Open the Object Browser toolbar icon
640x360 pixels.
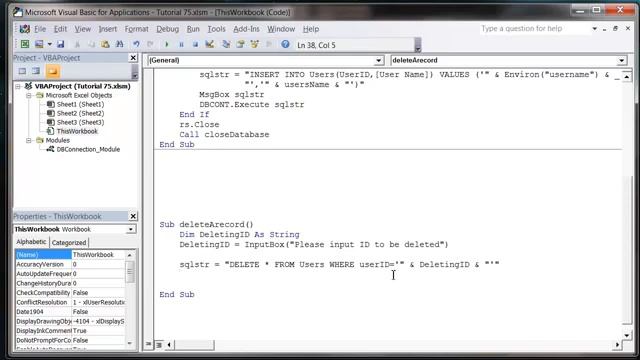tap(255, 44)
